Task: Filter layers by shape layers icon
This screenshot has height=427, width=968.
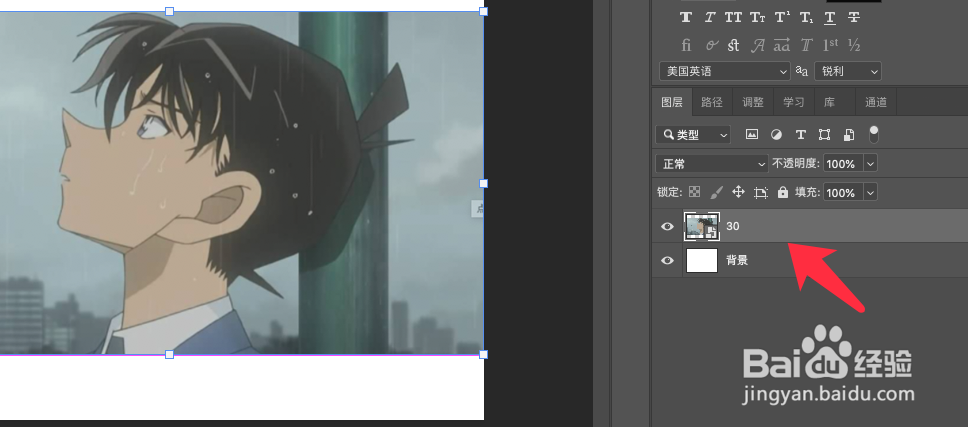Action: pos(824,134)
